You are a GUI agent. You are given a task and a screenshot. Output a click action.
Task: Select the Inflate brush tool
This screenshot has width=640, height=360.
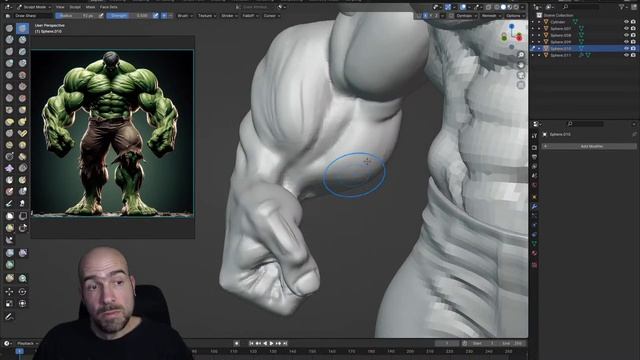tap(9, 63)
